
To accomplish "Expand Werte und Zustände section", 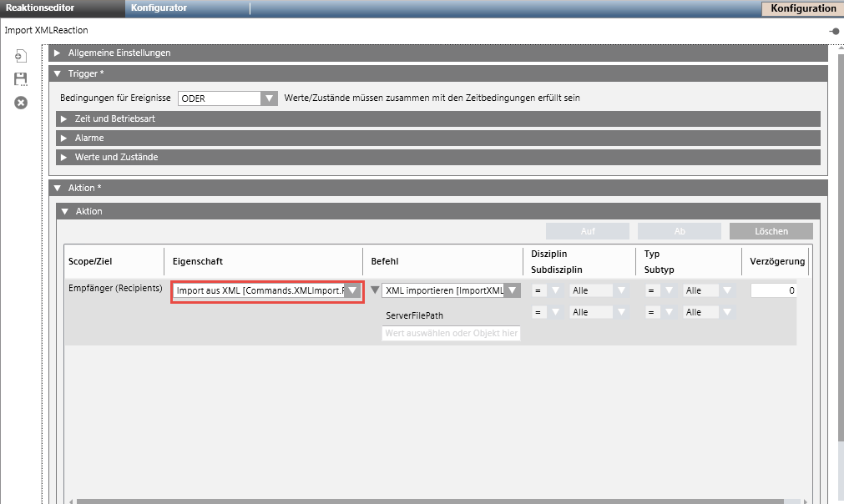I will coord(64,157).
